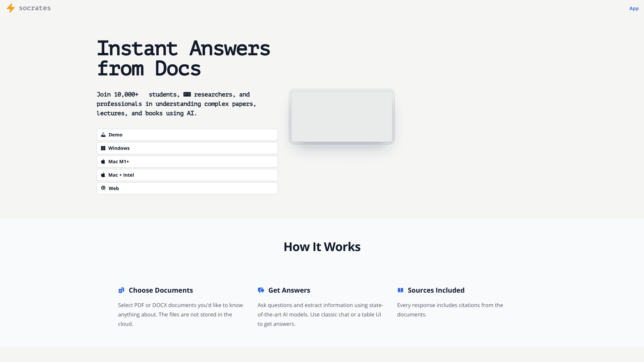
Task: Download the Windows build
Action: [x=187, y=148]
